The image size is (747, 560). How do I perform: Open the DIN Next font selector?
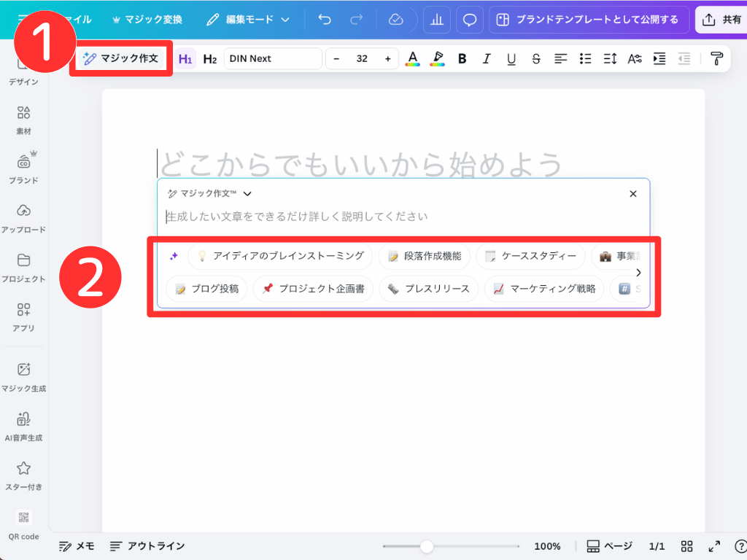273,58
